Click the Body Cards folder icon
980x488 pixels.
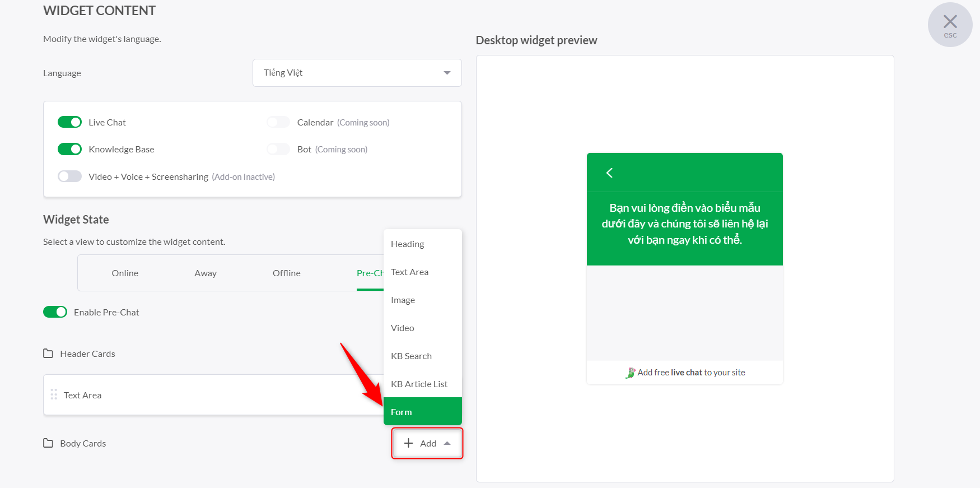point(48,443)
